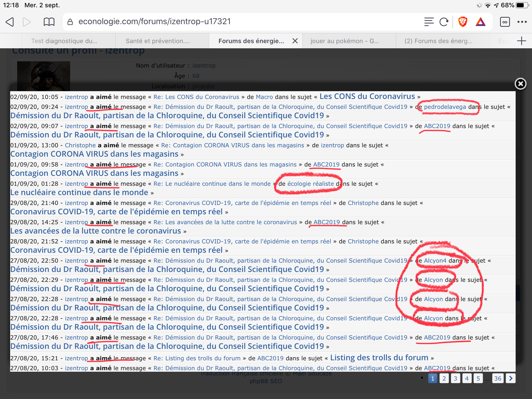Switch to Santé et prévention tab
532x399 pixels.
pos(158,41)
